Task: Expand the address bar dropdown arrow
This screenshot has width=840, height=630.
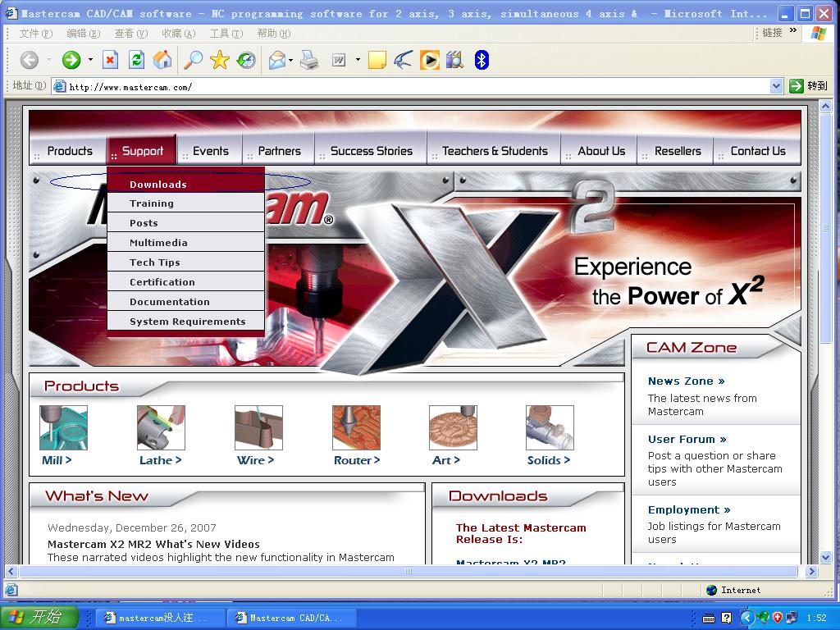Action: pos(776,85)
